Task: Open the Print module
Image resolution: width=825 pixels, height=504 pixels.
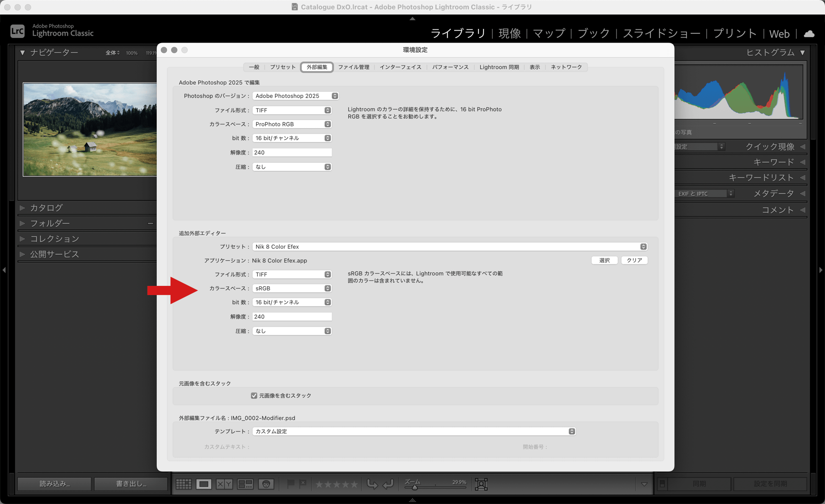Action: (x=735, y=33)
